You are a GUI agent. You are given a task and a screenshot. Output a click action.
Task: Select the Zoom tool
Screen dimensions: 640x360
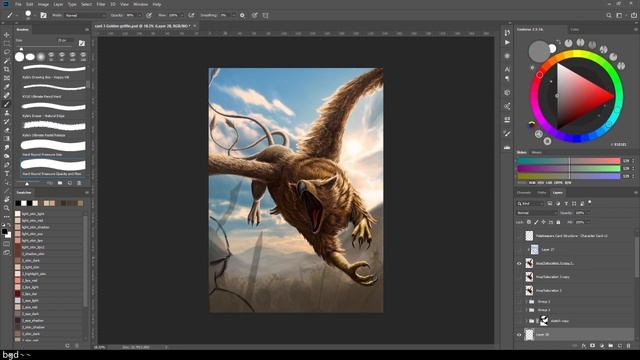pyautogui.click(x=7, y=208)
